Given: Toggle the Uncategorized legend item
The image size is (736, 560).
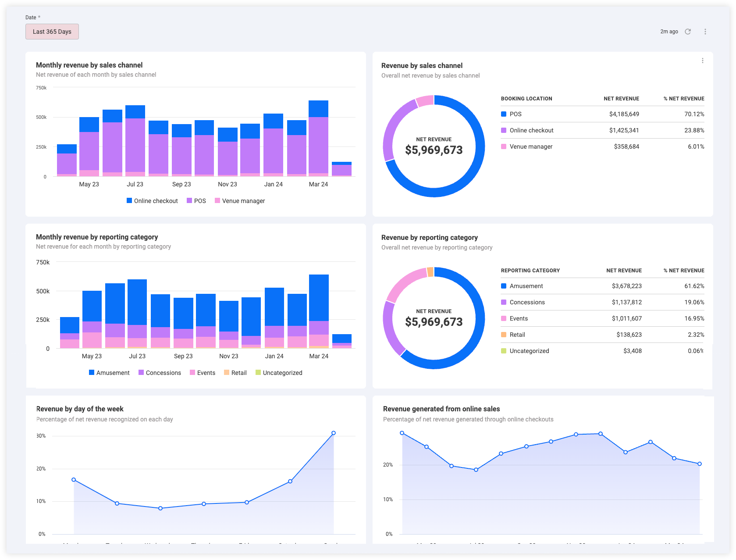Looking at the screenshot, I should tap(279, 373).
